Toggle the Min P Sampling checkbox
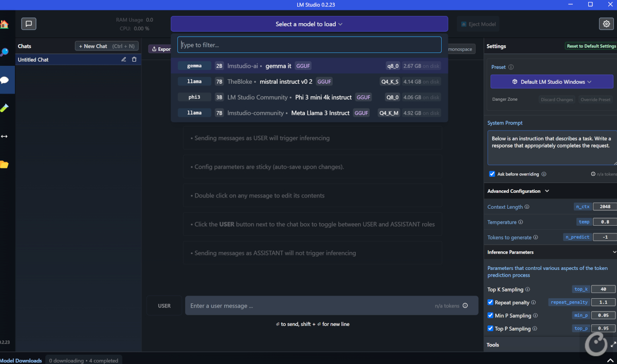617x364 pixels. click(491, 316)
